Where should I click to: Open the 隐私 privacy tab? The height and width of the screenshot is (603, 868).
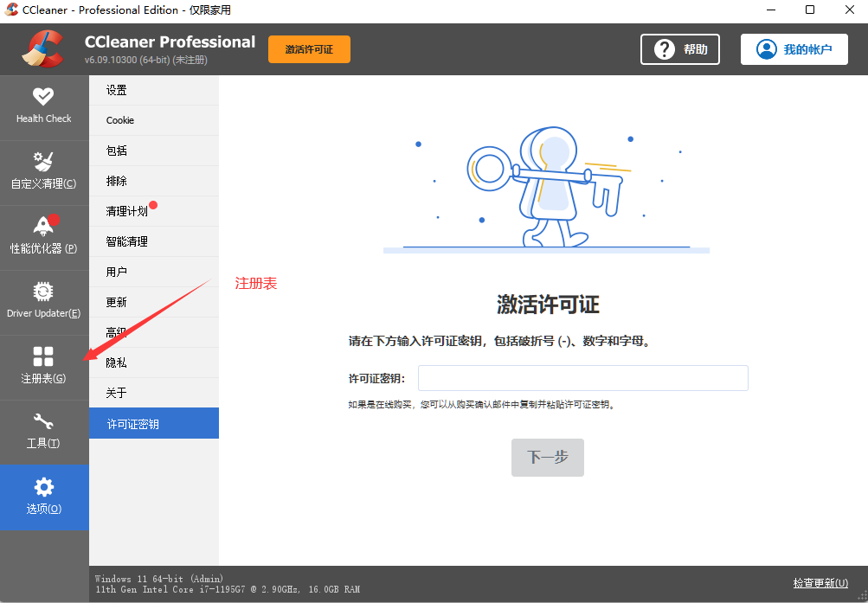(x=154, y=362)
